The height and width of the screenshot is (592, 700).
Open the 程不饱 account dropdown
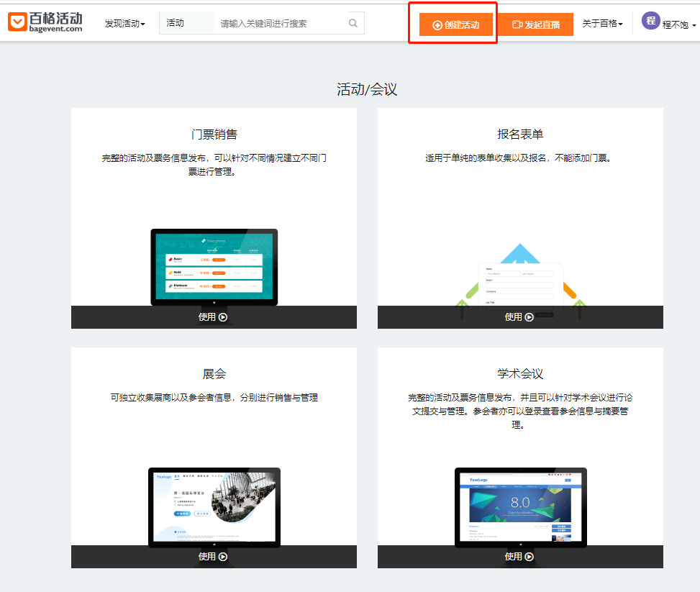point(678,24)
